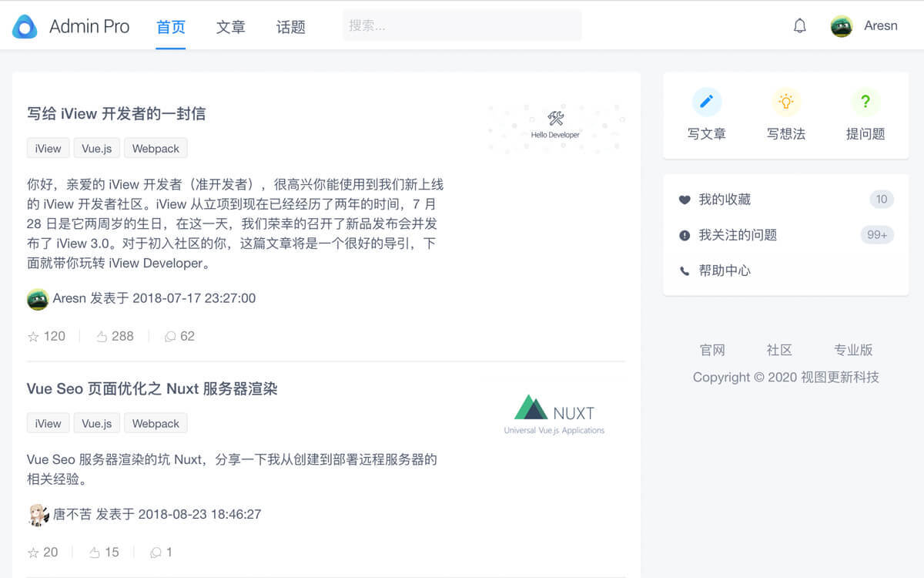Switch to the 话题 tab
This screenshot has height=578, width=924.
pyautogui.click(x=290, y=25)
